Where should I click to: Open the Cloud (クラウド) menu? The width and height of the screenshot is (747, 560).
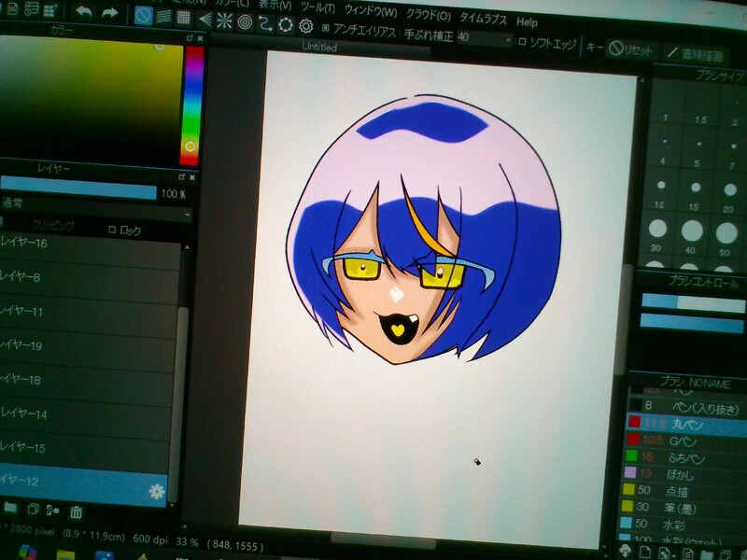click(429, 15)
